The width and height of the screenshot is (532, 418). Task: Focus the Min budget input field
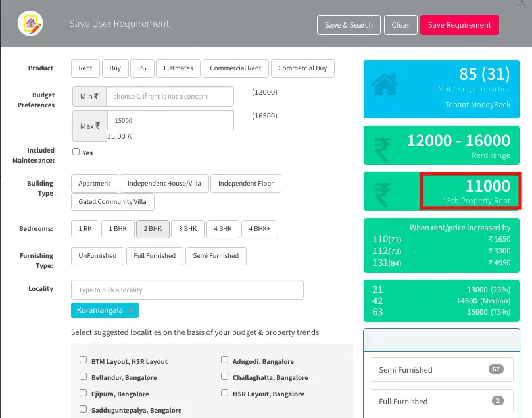[170, 96]
